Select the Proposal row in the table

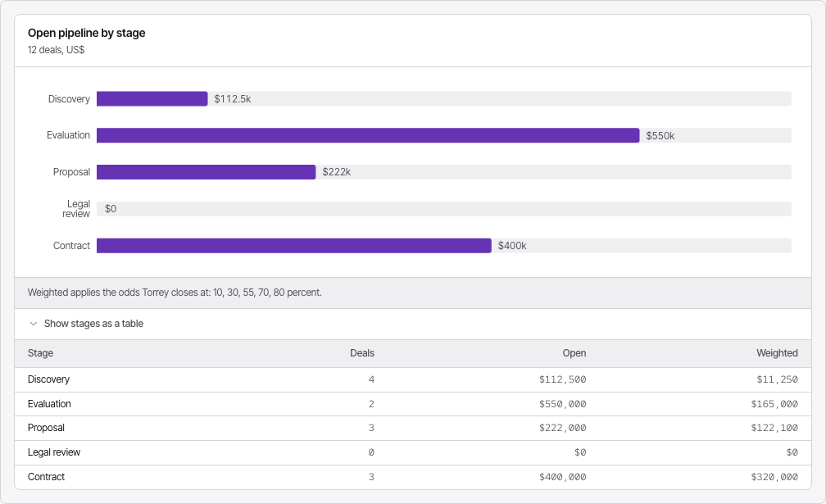(x=413, y=428)
